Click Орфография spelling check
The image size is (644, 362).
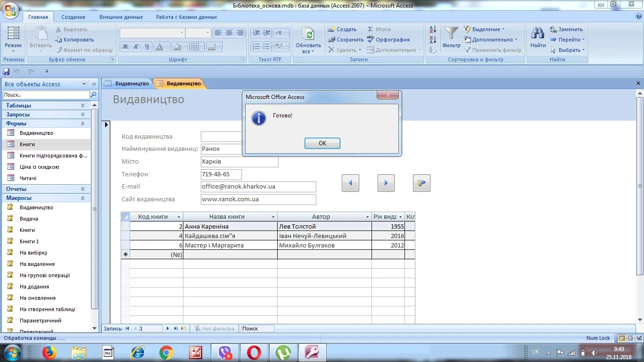388,40
